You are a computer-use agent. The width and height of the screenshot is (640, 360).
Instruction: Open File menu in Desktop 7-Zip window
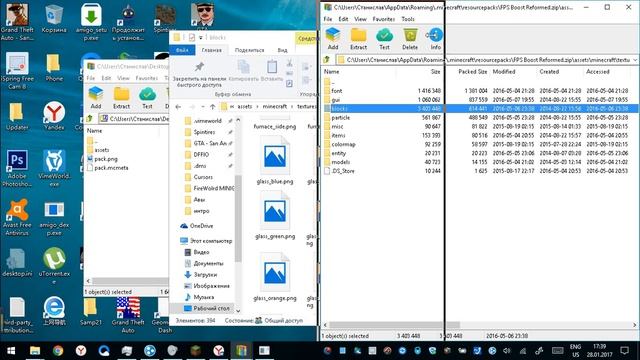click(91, 78)
